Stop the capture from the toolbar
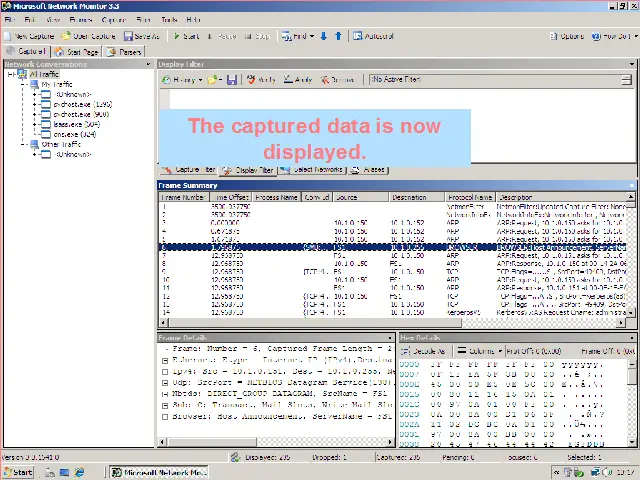The image size is (640, 480). click(257, 36)
